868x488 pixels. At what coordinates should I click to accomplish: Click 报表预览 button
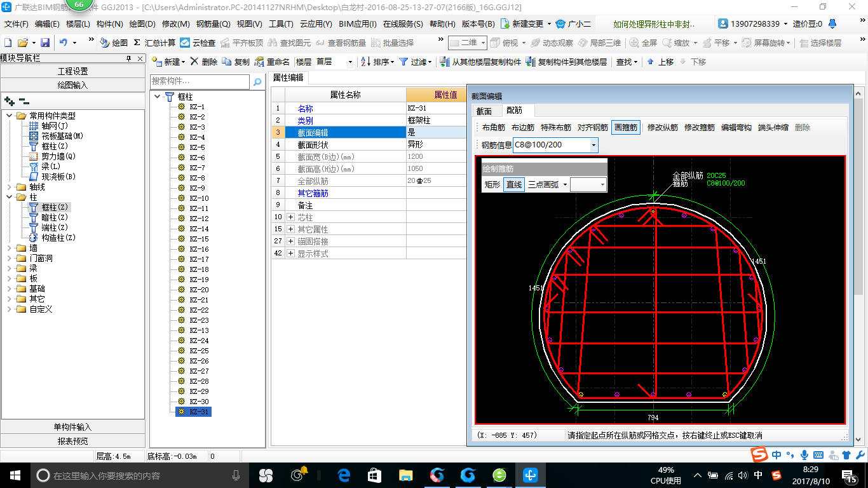point(73,441)
